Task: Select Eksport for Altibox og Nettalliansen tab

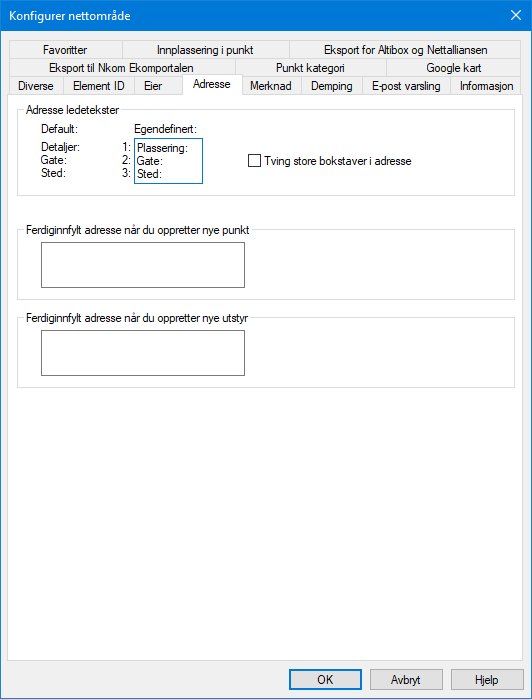Action: coord(405,49)
